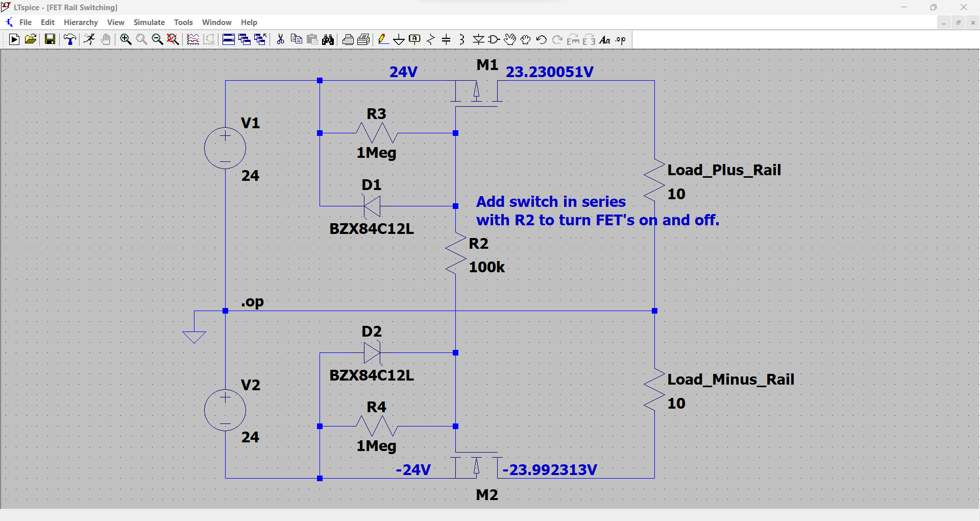Image resolution: width=980 pixels, height=521 pixels.
Task: Click the LTspice system menu icon in menu bar
Action: (9, 22)
